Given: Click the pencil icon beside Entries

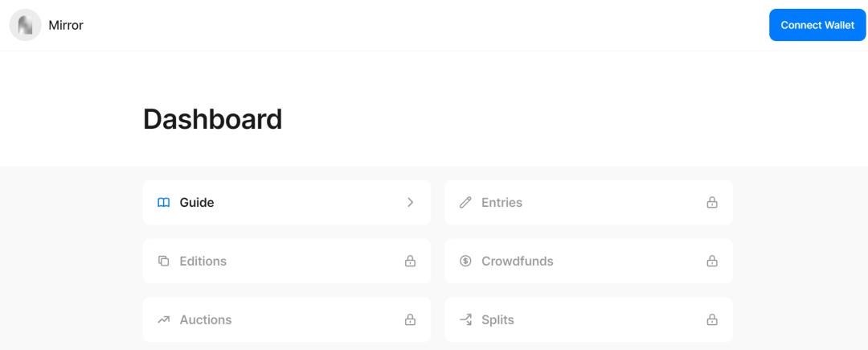Looking at the screenshot, I should pos(465,203).
